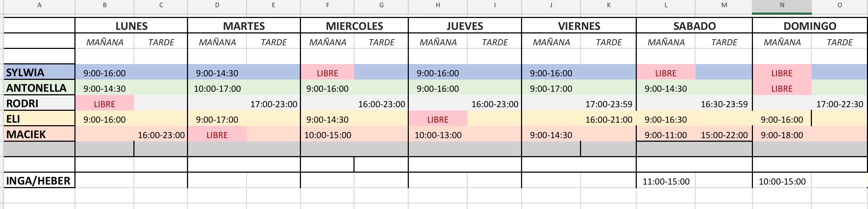Click Maciek's LIBRE cell under MARTES
The image size is (868, 209).
click(217, 135)
